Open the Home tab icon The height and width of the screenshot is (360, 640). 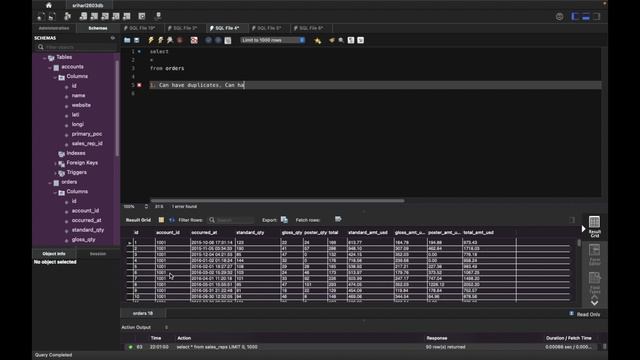(x=49, y=5)
